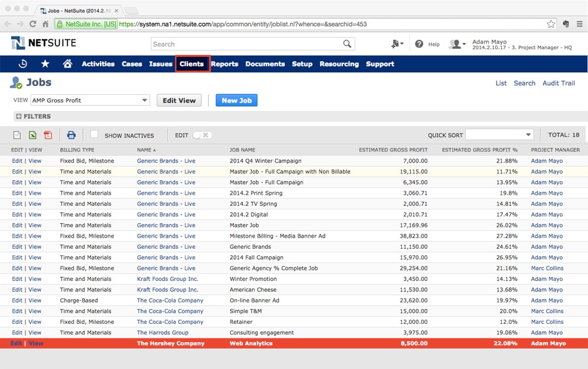Image resolution: width=588 pixels, height=369 pixels.
Task: Tick the Show Inactives checkbox
Action: point(94,134)
